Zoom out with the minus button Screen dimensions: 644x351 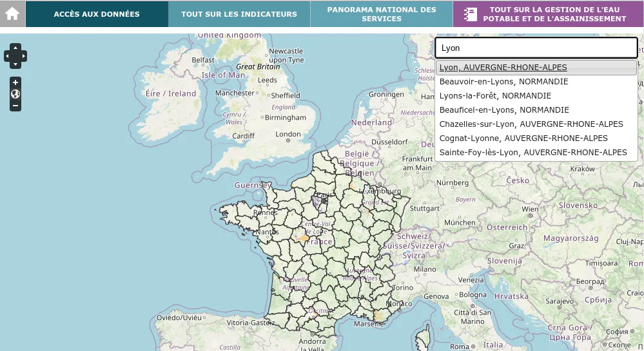(x=15, y=106)
